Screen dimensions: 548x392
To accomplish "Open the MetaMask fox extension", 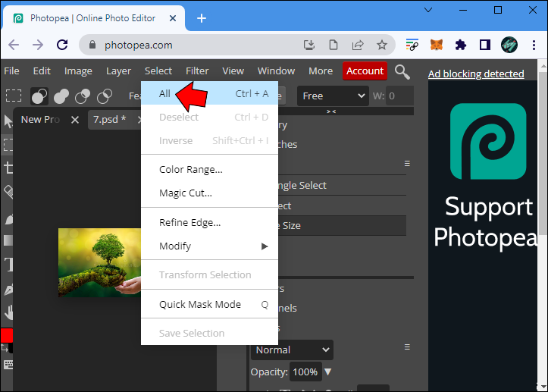I will (437, 45).
